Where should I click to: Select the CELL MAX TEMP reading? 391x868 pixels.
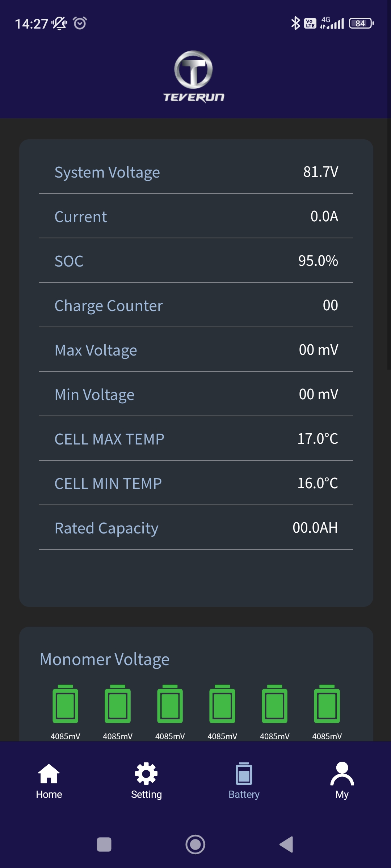pos(317,439)
